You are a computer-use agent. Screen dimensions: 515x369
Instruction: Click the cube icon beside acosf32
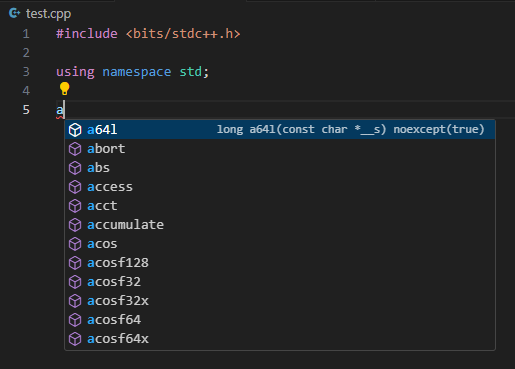point(75,282)
